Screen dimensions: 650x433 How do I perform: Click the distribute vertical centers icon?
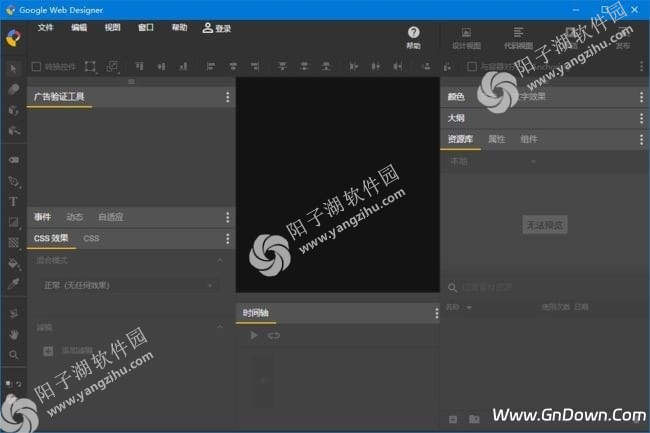click(304, 66)
